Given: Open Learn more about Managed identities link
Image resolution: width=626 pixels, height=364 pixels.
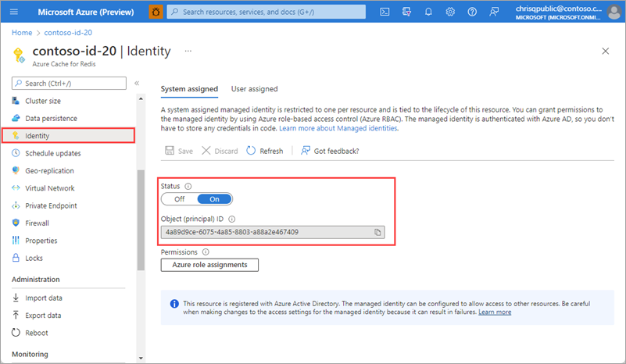Looking at the screenshot, I should [x=338, y=128].
